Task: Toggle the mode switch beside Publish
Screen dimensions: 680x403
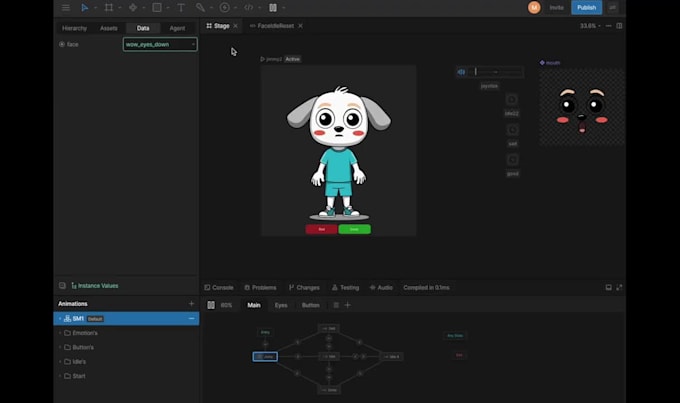Action: (612, 7)
